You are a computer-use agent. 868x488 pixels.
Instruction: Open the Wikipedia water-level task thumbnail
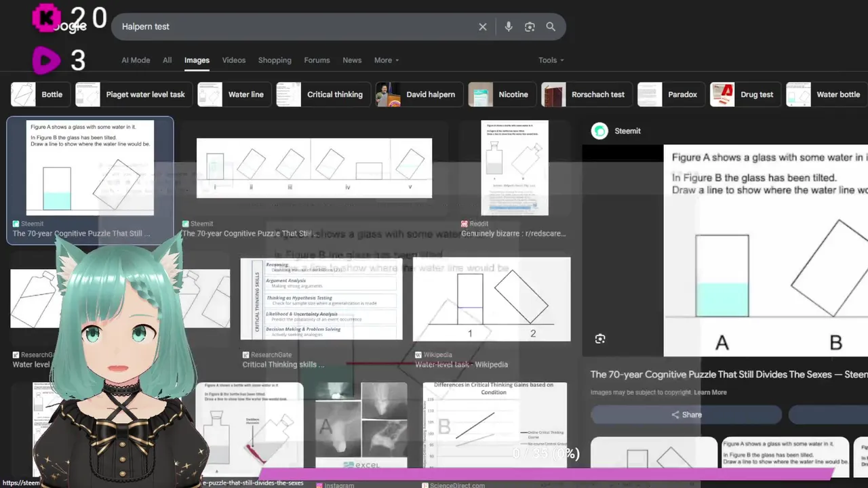(x=492, y=299)
